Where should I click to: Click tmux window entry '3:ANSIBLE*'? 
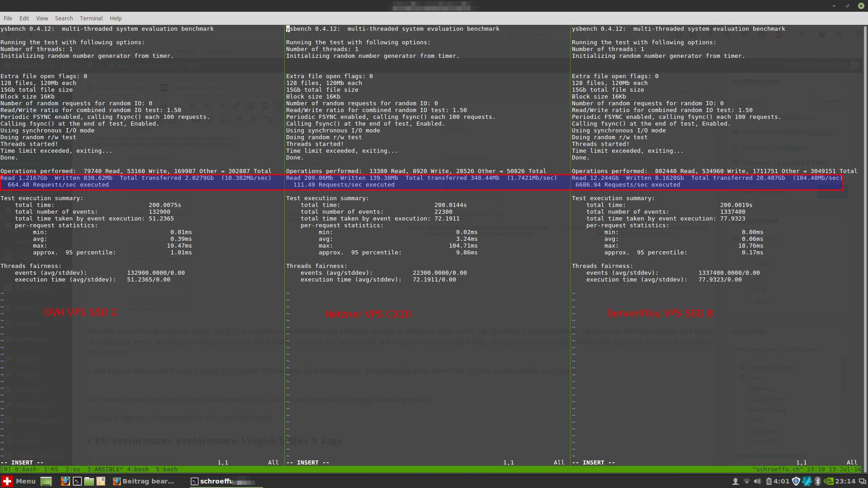click(x=105, y=469)
